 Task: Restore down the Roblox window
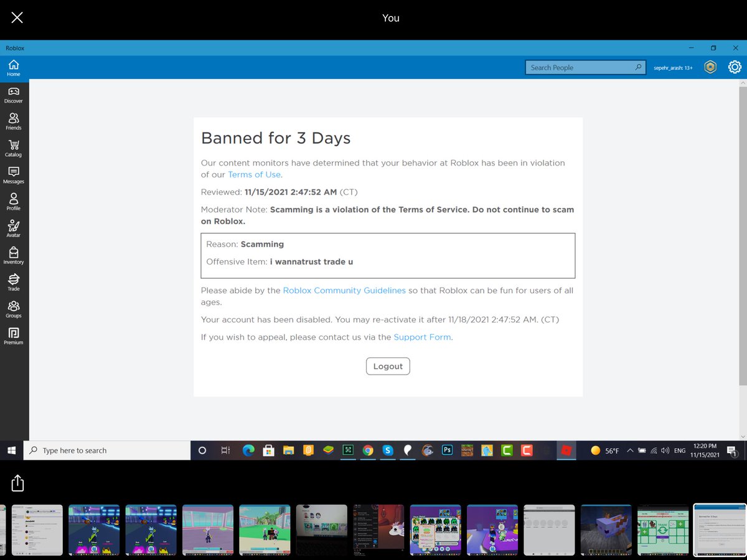coord(713,48)
